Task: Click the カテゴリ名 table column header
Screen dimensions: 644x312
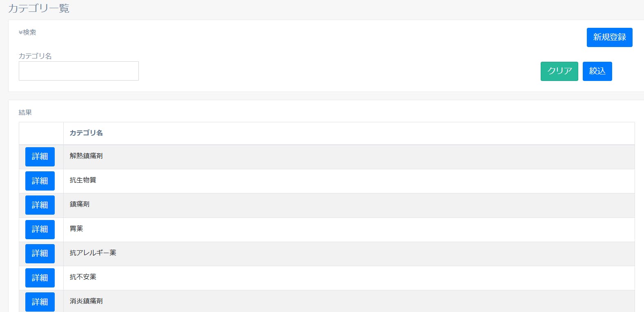Action: (86, 133)
